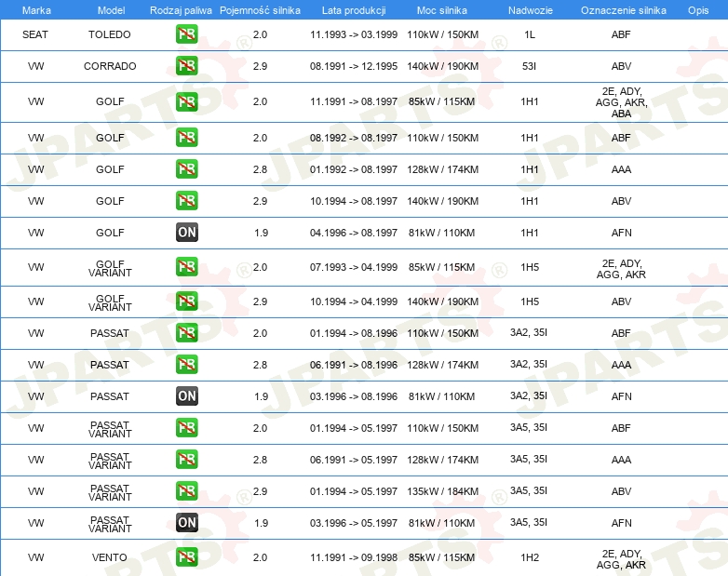
Task: Click the AFN engine code in the GOLF row
Action: pos(621,233)
